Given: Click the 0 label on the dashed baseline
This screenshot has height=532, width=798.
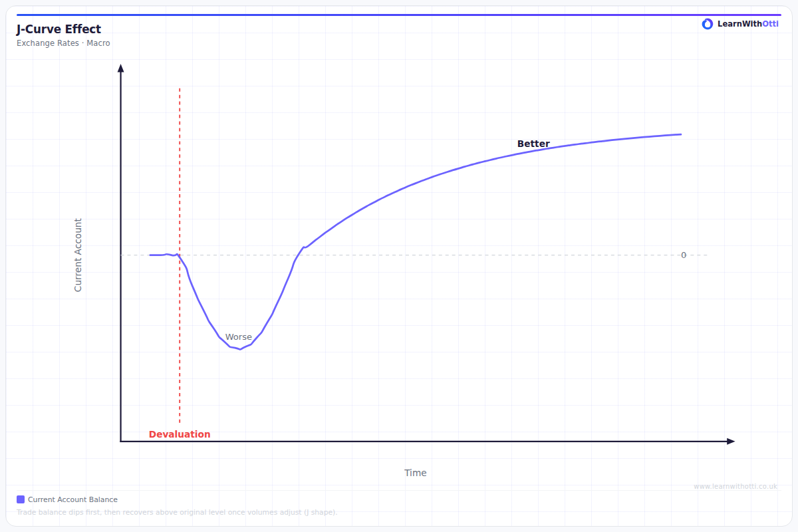Looking at the screenshot, I should pos(684,255).
